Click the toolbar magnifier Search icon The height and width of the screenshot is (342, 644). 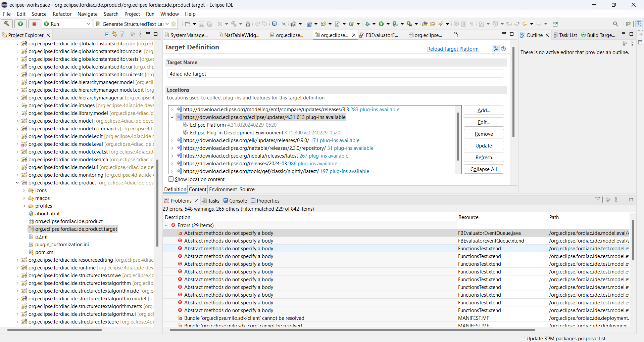[x=615, y=24]
